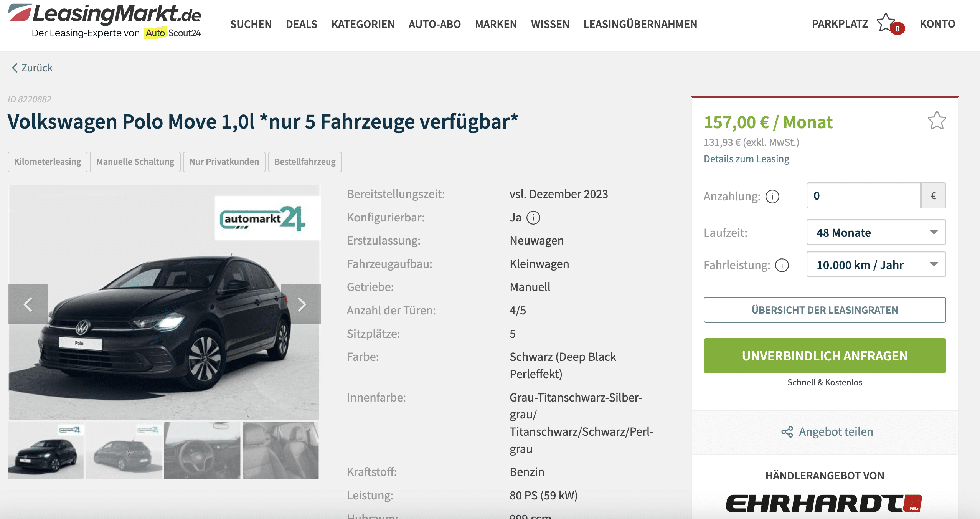Show next car photo arrow
980x519 pixels.
tap(301, 304)
